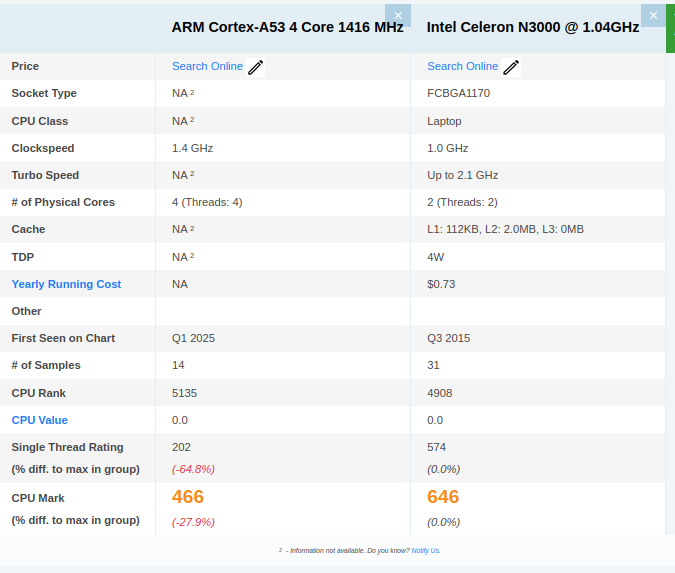Remove the ARM Cortex-A53 column from the comparison

(398, 15)
